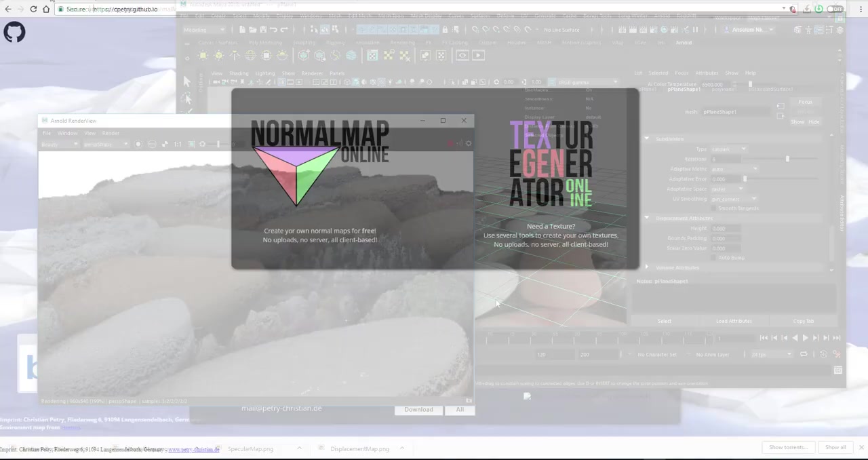
Task: Set Arnold RenderView zoom to 1:1
Action: tap(178, 144)
